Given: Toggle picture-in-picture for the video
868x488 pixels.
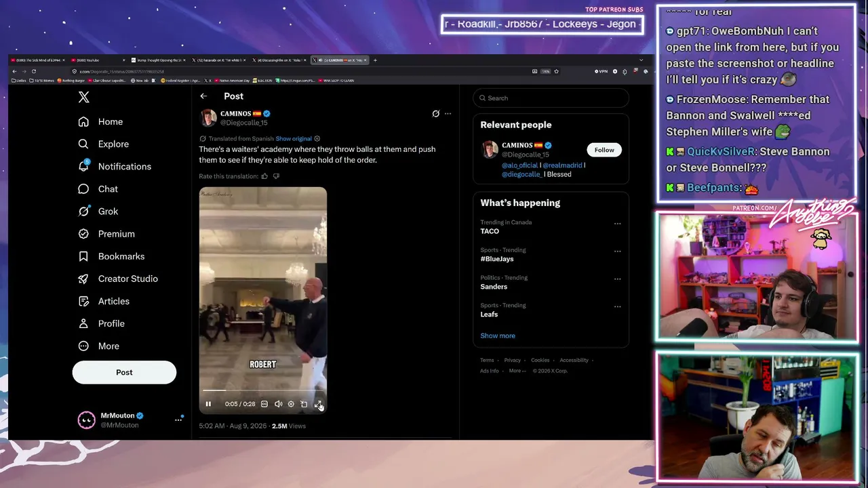Looking at the screenshot, I should pyautogui.click(x=304, y=404).
